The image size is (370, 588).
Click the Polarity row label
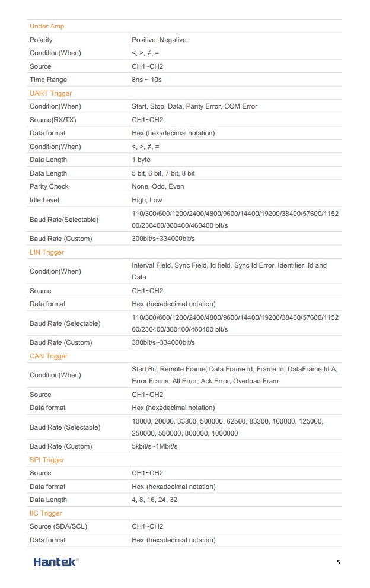pyautogui.click(x=41, y=40)
